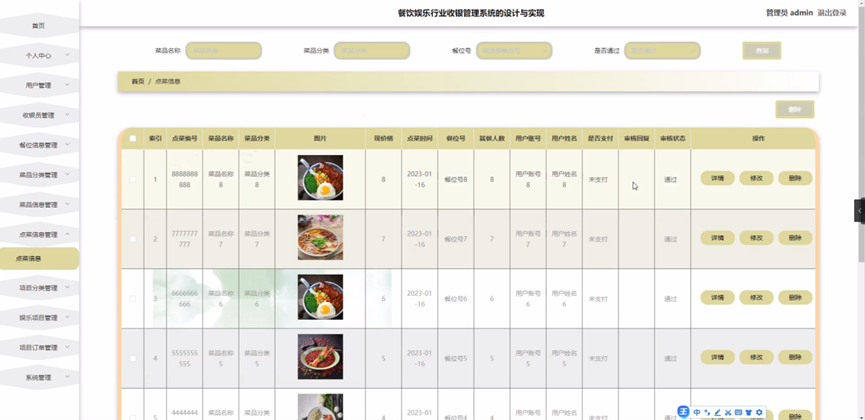The height and width of the screenshot is (420, 865).
Task: Click 删除 for row 3 order 6666666666
Action: [x=795, y=297]
